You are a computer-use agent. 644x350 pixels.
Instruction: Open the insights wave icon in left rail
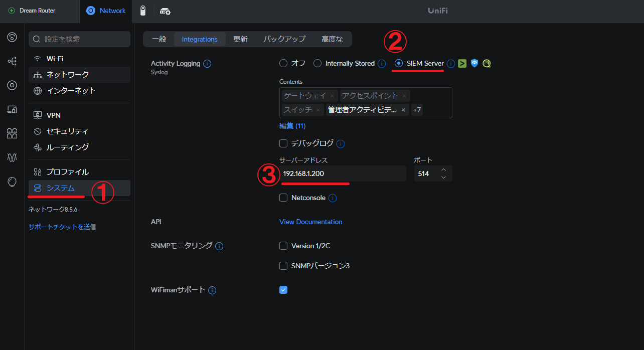[x=12, y=157]
